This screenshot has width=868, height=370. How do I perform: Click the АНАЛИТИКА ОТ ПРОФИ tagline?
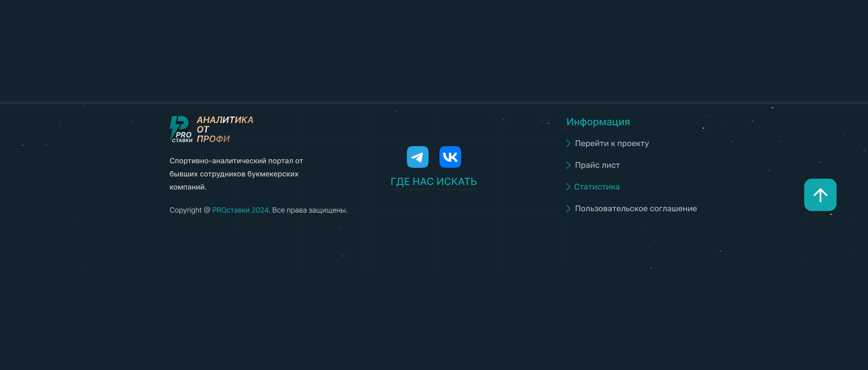(x=225, y=129)
